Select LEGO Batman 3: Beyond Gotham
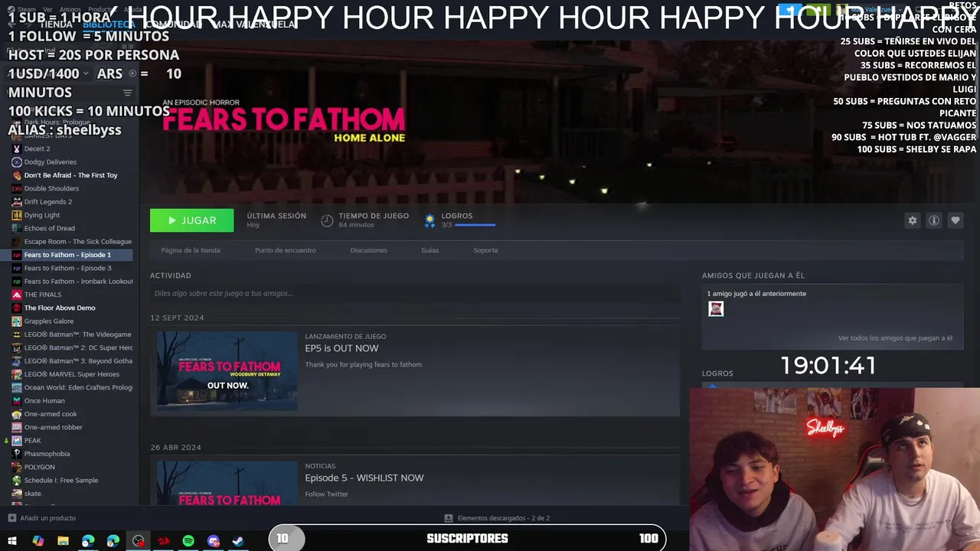Viewport: 980px width, 551px height. tap(78, 361)
